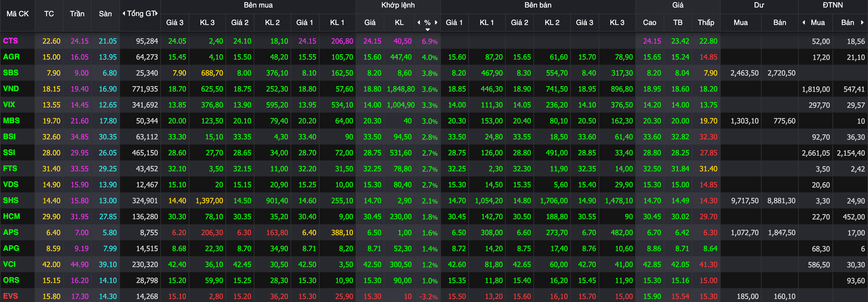Click the descending sort indicator under % header

(x=428, y=30)
